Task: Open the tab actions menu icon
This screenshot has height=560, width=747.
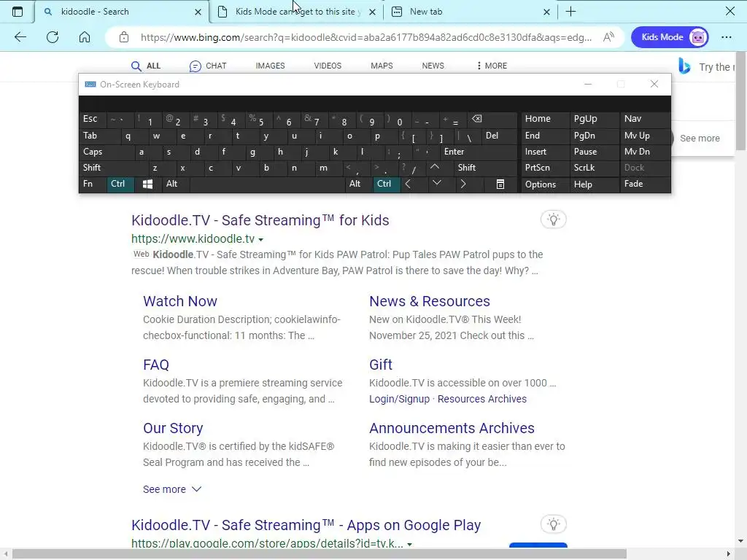Action: (18, 12)
